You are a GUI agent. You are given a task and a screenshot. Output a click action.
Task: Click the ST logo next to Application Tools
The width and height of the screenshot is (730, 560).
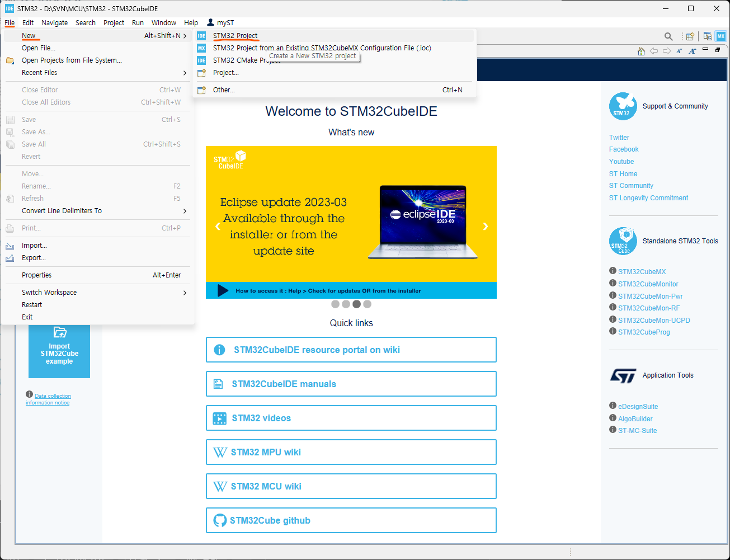(x=623, y=375)
